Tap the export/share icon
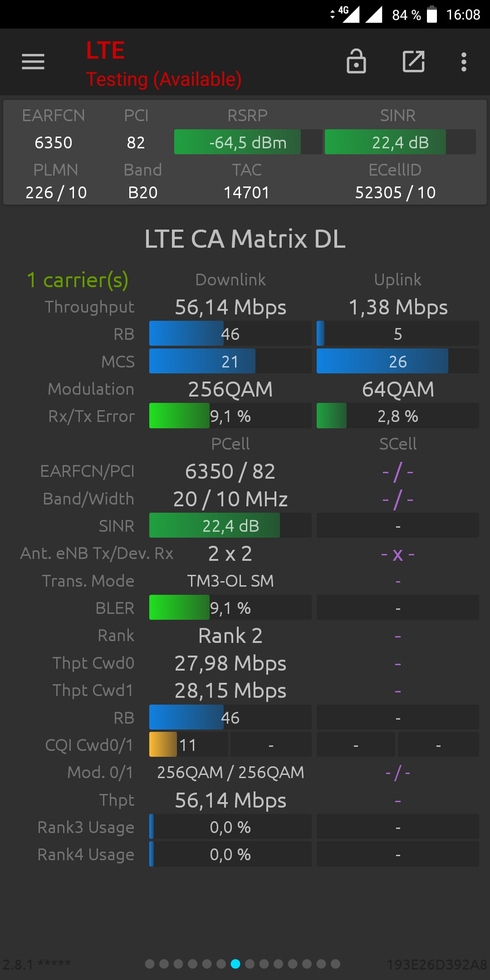 [x=414, y=62]
